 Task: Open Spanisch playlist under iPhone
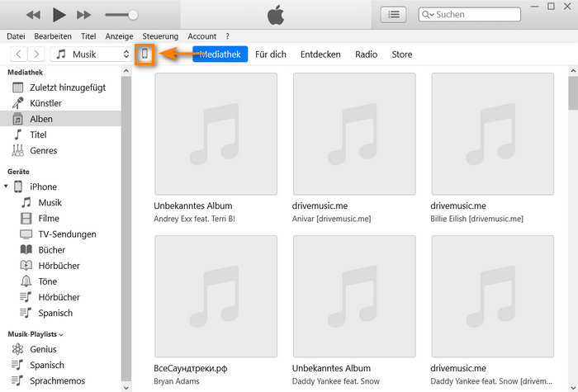click(x=60, y=313)
